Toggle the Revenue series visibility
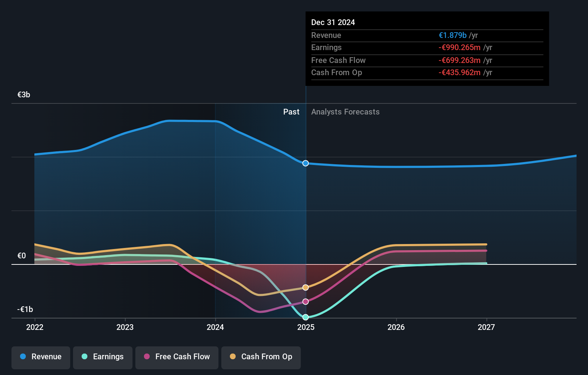The width and height of the screenshot is (588, 375). [40, 357]
